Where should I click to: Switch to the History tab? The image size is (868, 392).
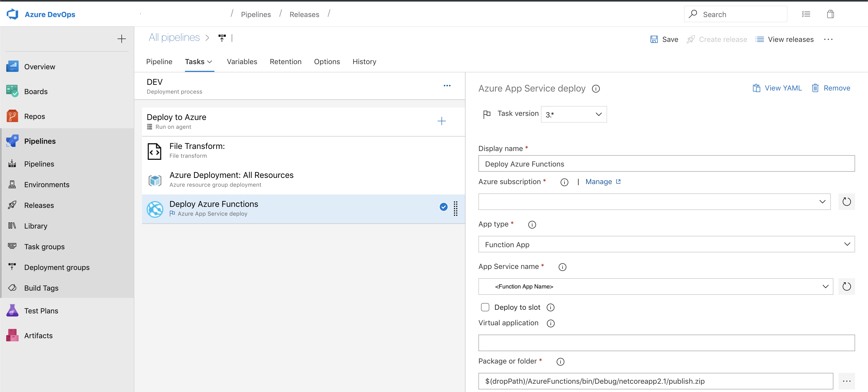(364, 62)
